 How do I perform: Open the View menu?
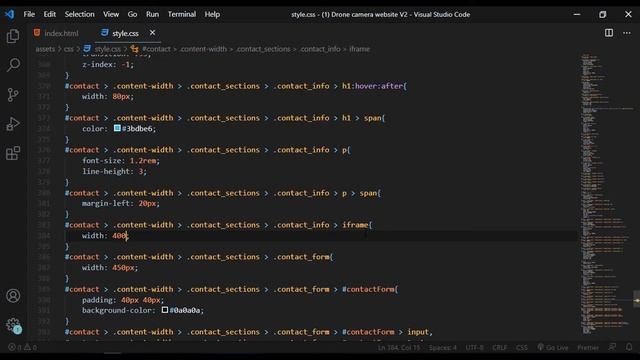(111, 14)
